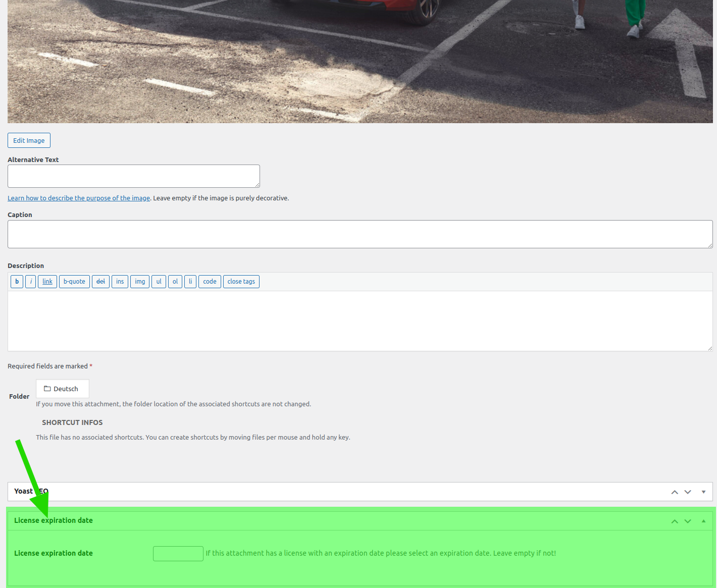Insert an image with img button
This screenshot has width=717, height=588.
click(140, 282)
